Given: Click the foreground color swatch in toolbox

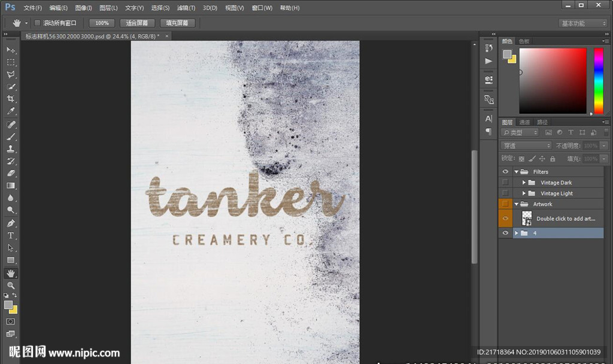Looking at the screenshot, I should tap(8, 305).
